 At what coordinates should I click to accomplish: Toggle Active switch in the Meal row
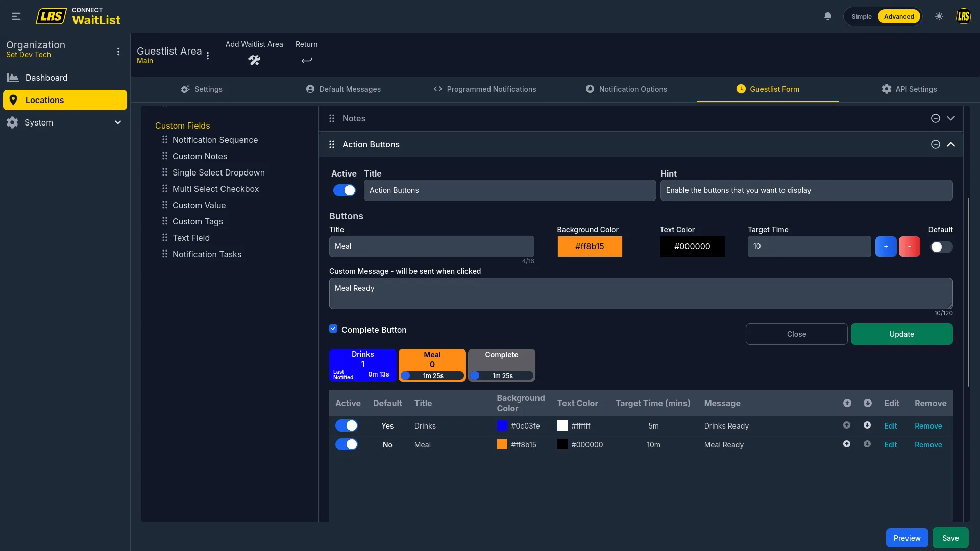tap(347, 444)
